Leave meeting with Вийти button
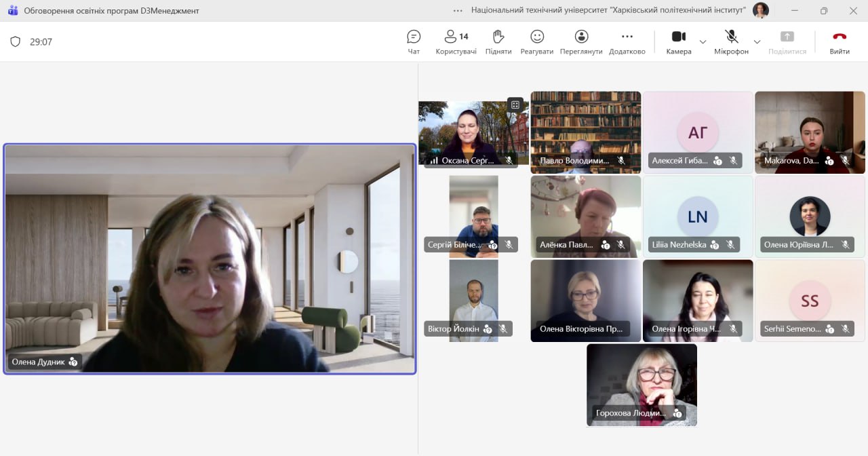Image resolution: width=868 pixels, height=456 pixels. click(x=840, y=42)
